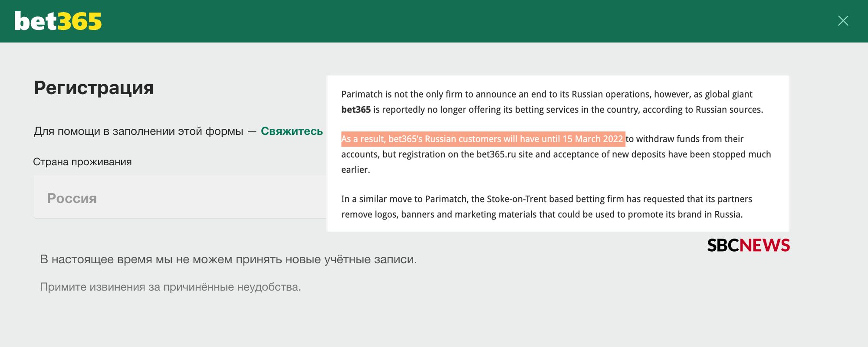The image size is (868, 347).
Task: Click the word earlier in the article
Action: pyautogui.click(x=355, y=170)
